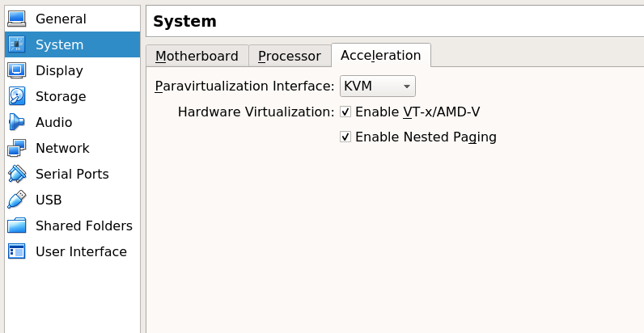Click the Storage disk icon
The width and height of the screenshot is (644, 333).
[x=17, y=96]
